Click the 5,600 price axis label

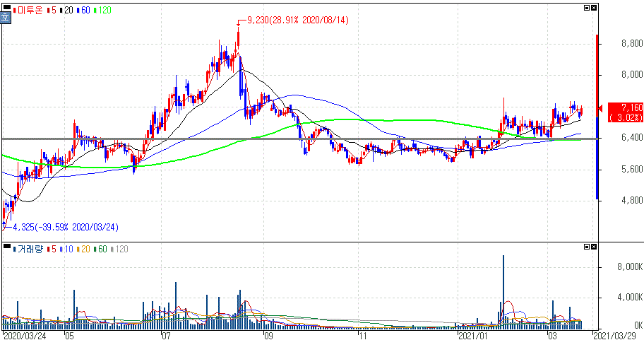632,169
